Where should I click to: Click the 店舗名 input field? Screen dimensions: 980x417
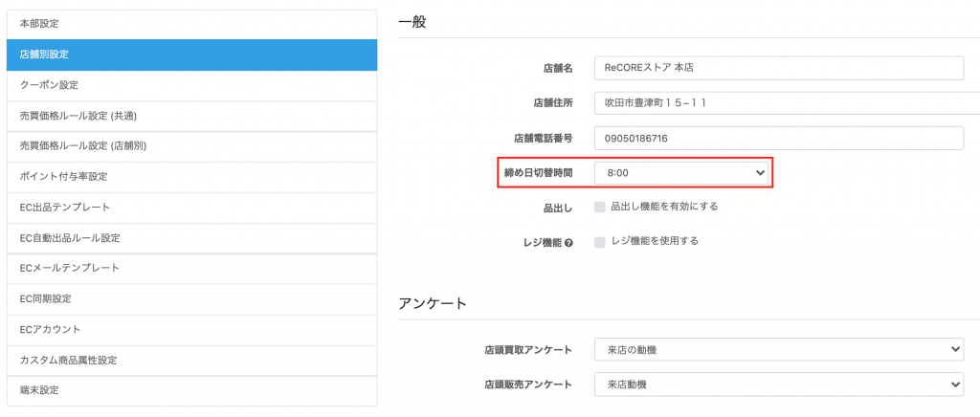[x=779, y=68]
